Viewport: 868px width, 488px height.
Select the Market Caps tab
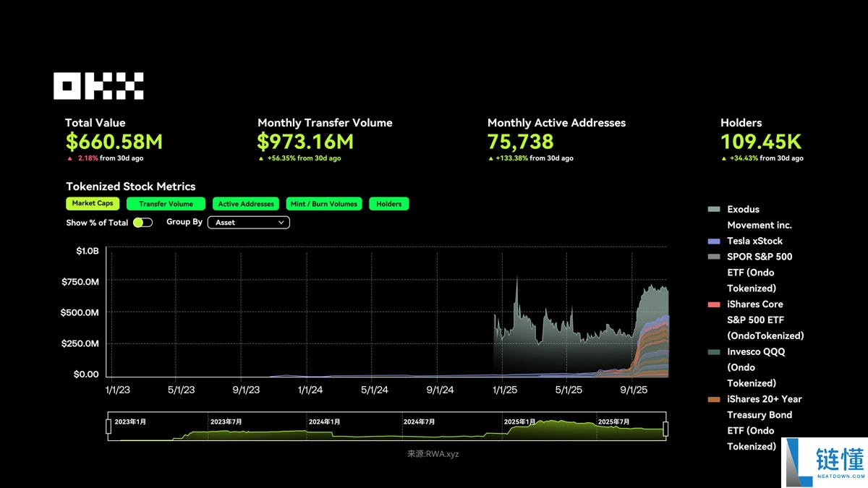point(93,204)
